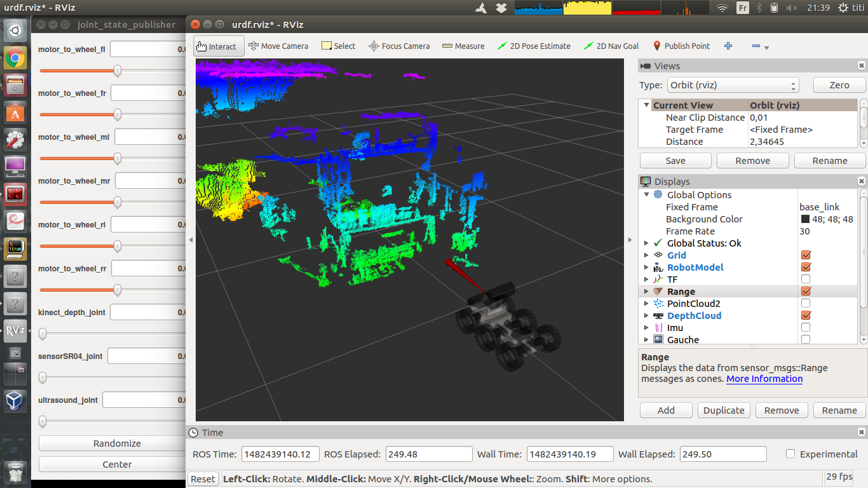Open Google Chrome from the launcher

(x=15, y=58)
